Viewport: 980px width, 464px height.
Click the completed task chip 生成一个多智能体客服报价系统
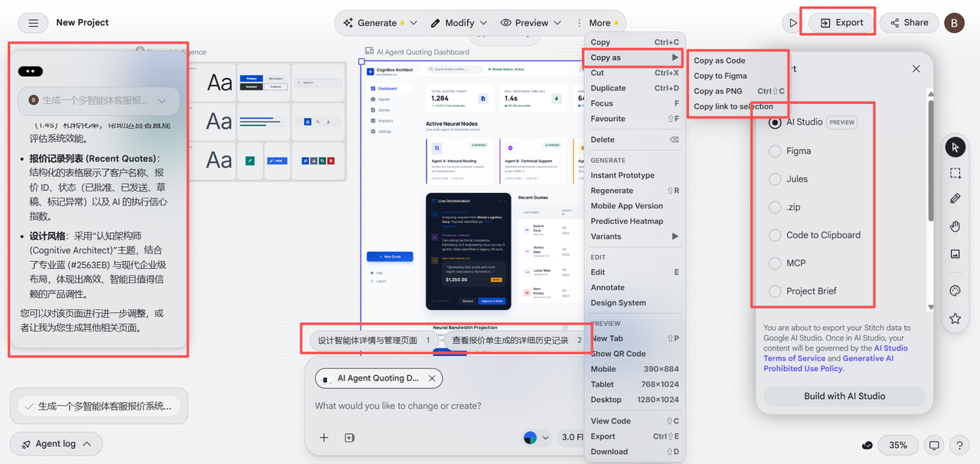99,406
